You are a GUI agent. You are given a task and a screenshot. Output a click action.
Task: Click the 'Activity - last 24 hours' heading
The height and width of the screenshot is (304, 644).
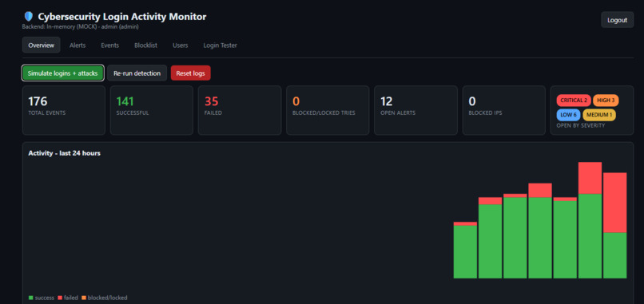[x=65, y=153]
